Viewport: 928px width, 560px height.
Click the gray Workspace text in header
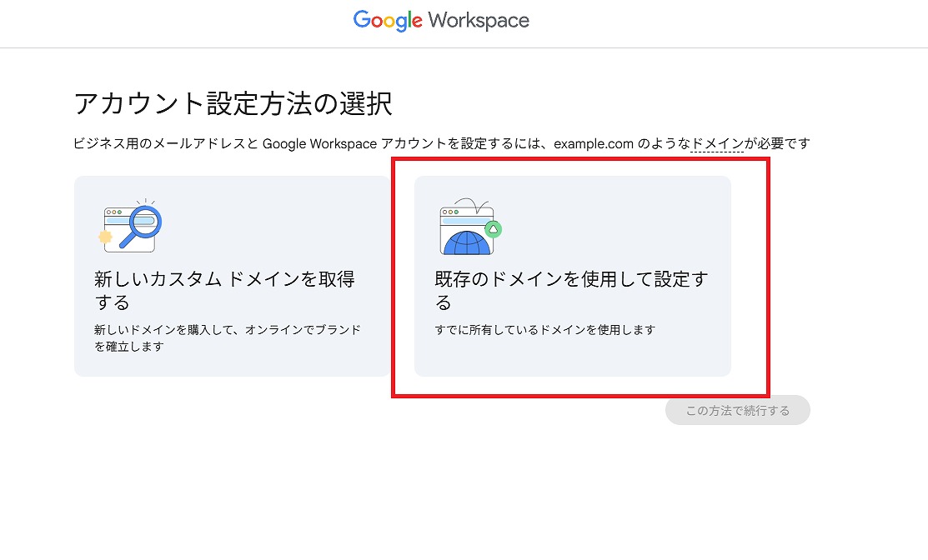click(479, 21)
